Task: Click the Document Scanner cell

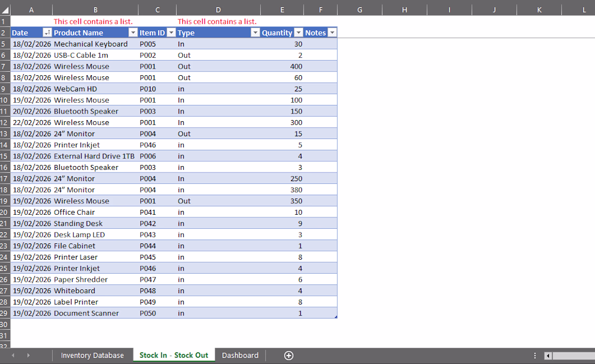Action: pyautogui.click(x=95, y=313)
